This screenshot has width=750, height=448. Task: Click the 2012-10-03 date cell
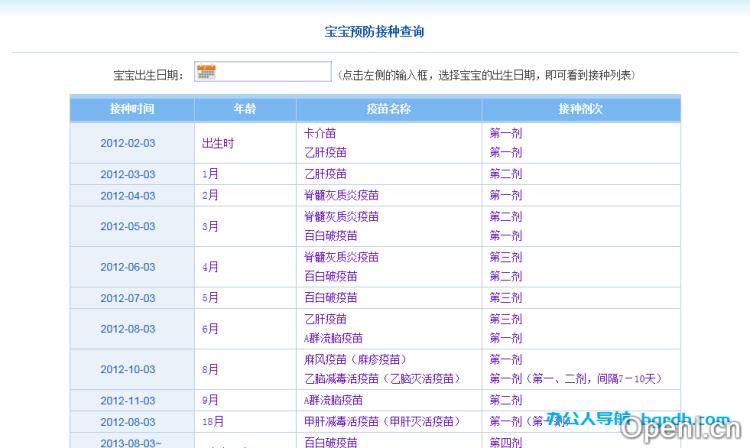click(128, 369)
